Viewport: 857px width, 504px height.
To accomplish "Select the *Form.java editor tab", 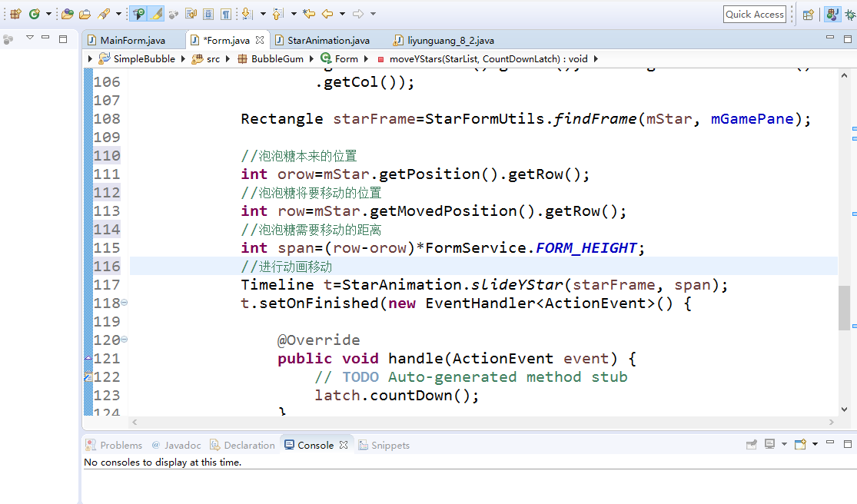I will click(x=226, y=41).
